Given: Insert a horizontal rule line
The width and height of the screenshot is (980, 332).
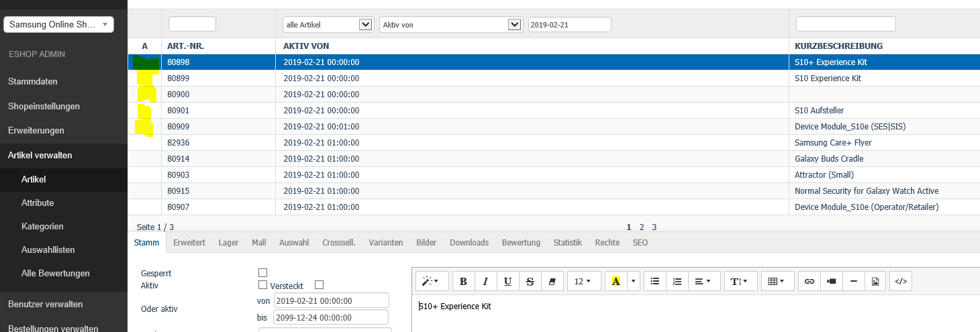Looking at the screenshot, I should (853, 282).
